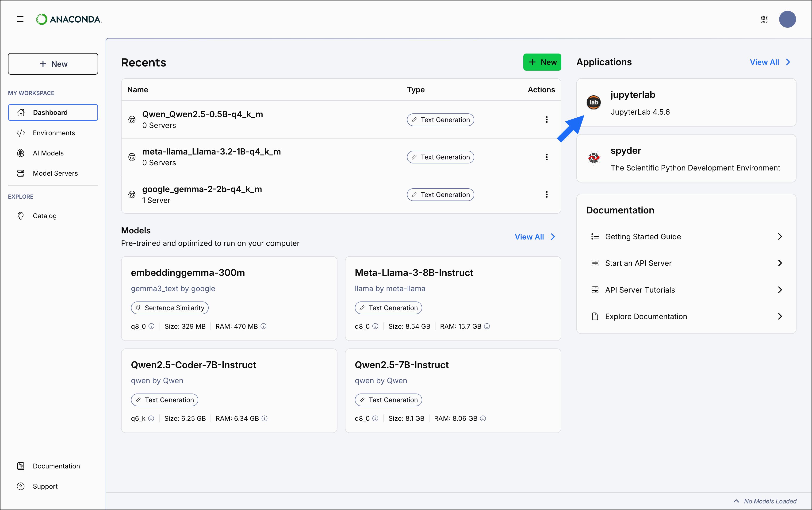
Task: Open actions menu for google_gemma-2-2b-q4_k_m
Action: (x=547, y=194)
